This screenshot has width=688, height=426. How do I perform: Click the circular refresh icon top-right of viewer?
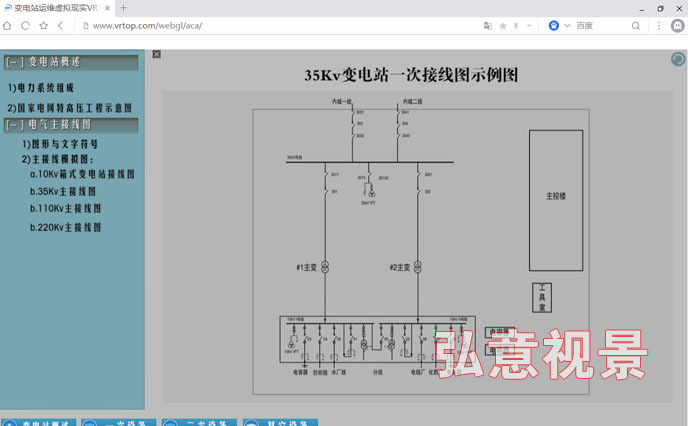pyautogui.click(x=678, y=59)
